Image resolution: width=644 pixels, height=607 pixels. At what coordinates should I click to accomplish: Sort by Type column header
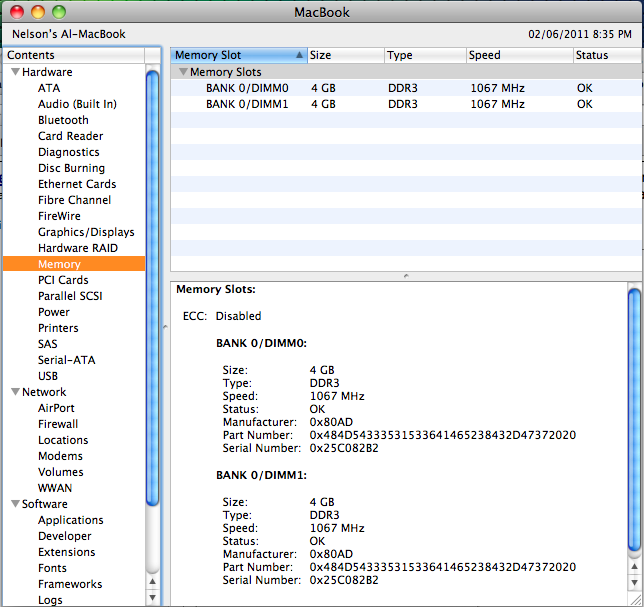point(426,55)
